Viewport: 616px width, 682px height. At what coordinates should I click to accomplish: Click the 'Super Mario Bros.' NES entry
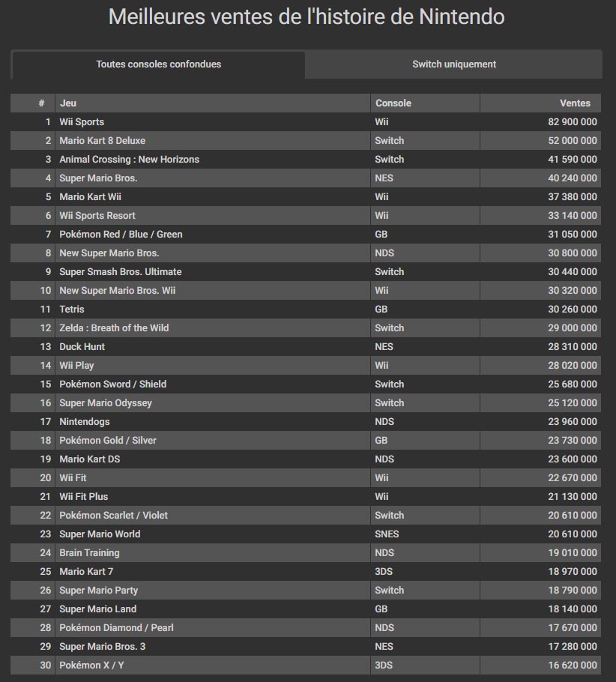point(98,178)
